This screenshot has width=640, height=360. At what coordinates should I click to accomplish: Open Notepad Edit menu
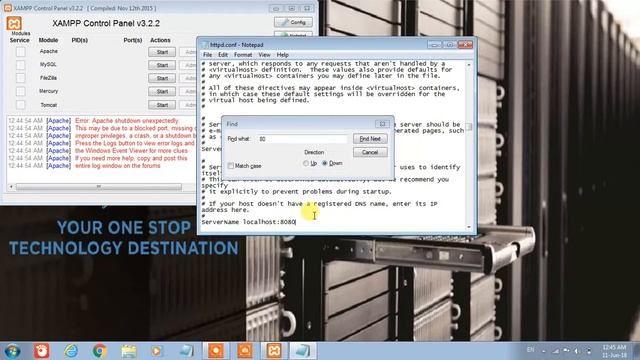click(222, 55)
